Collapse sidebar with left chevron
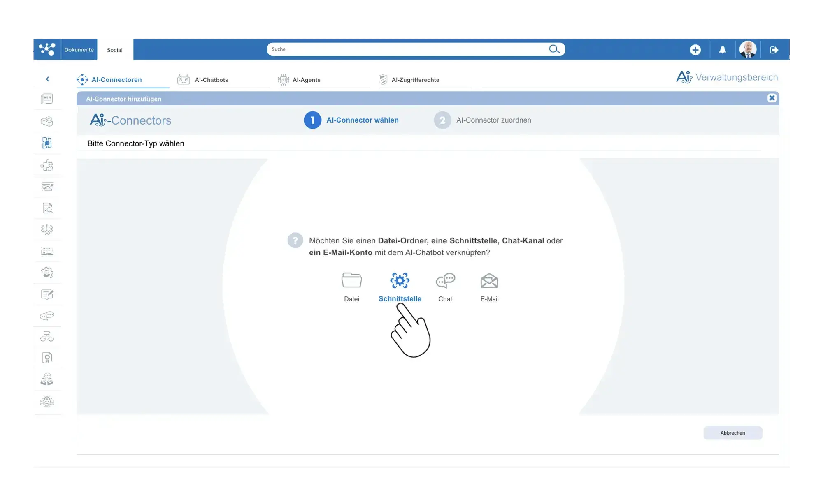Screen dimensions: 823x504 (x=47, y=79)
